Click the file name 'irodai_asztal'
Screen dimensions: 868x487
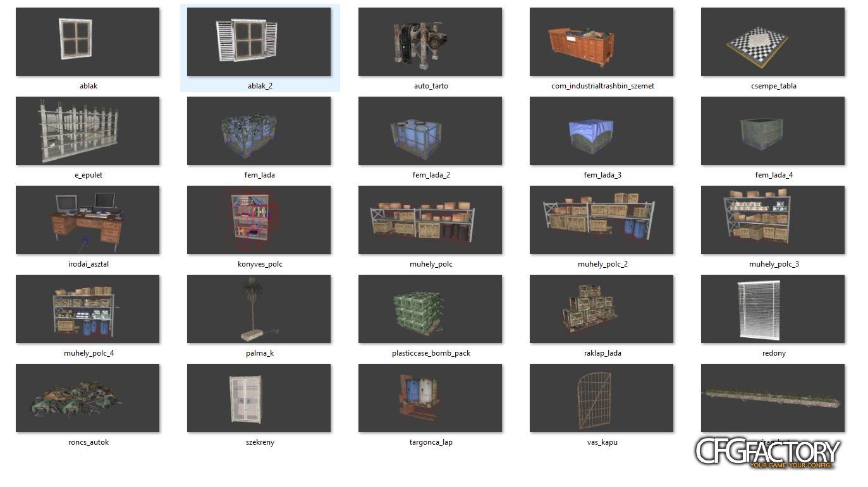[89, 264]
